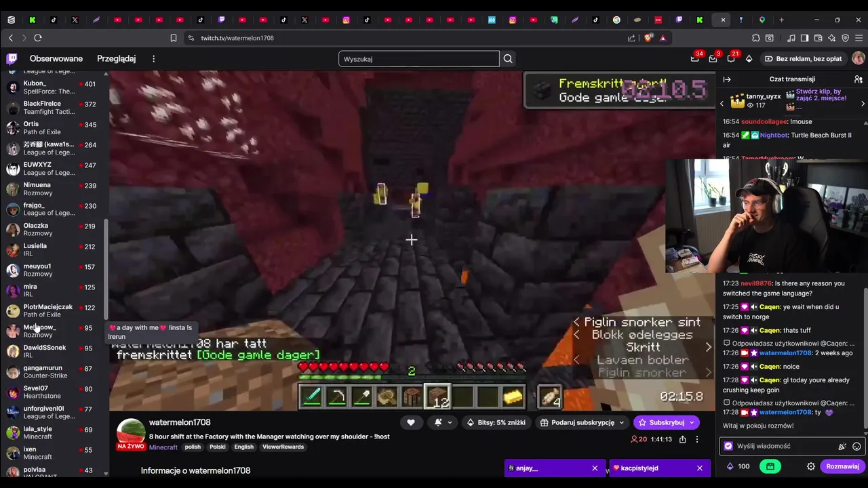
Task: Close the kacpistylejd whisper tab
Action: tap(700, 468)
